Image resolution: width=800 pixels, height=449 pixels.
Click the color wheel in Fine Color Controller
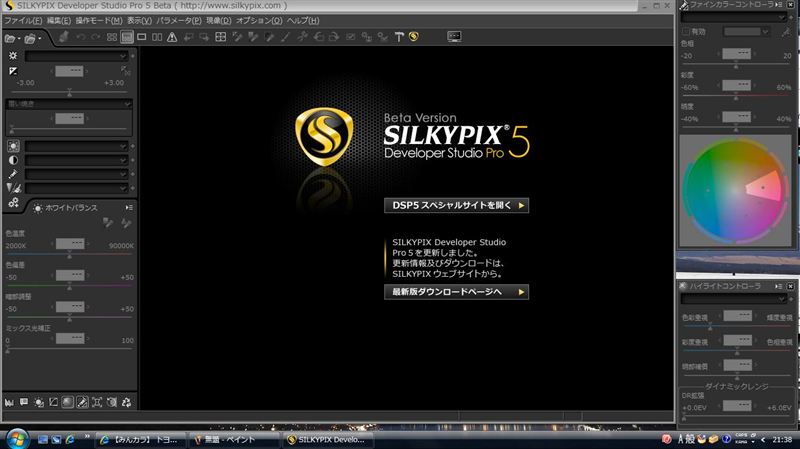coord(735,190)
